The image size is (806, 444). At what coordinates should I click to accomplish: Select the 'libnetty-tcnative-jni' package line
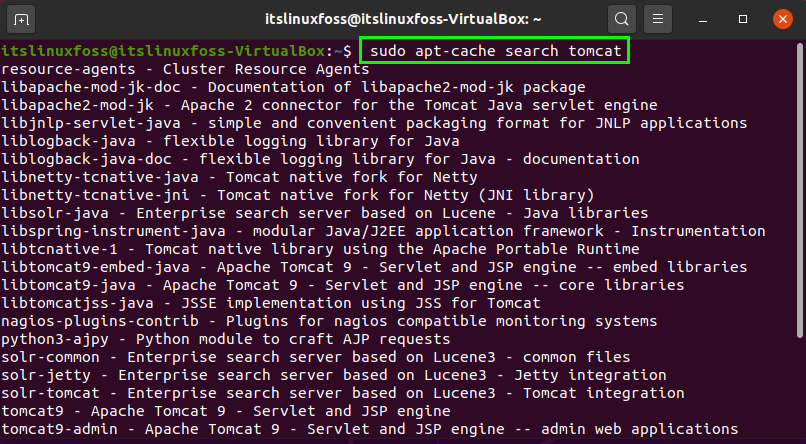(x=298, y=195)
